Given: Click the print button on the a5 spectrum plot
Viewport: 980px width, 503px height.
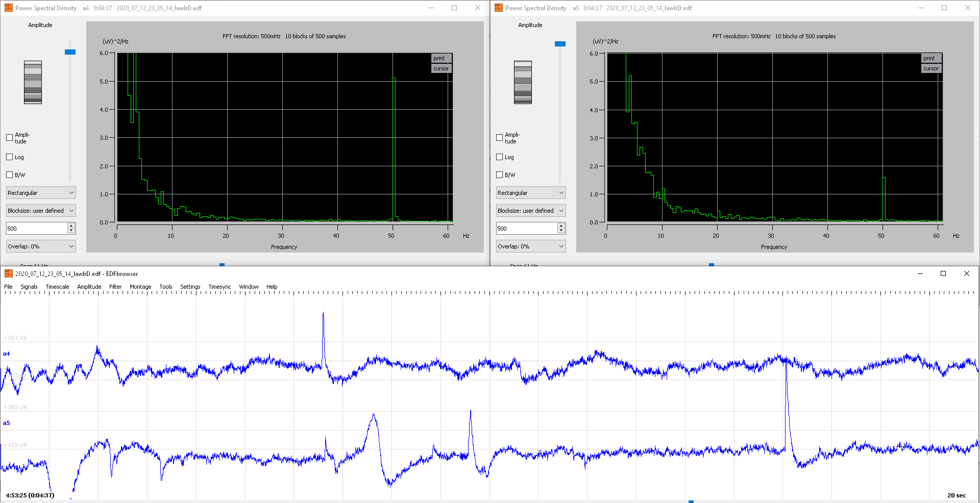Looking at the screenshot, I should point(932,58).
